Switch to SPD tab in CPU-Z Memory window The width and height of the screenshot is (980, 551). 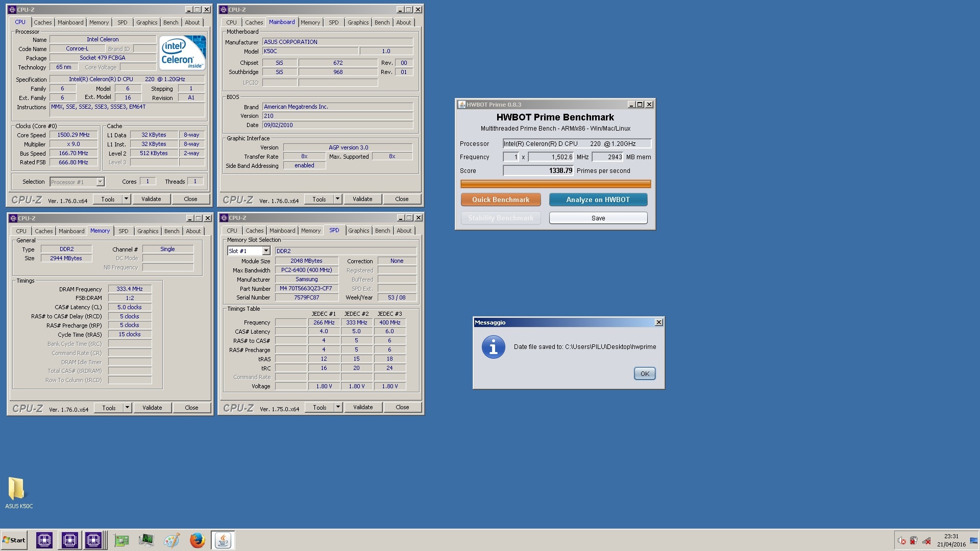[x=124, y=231]
